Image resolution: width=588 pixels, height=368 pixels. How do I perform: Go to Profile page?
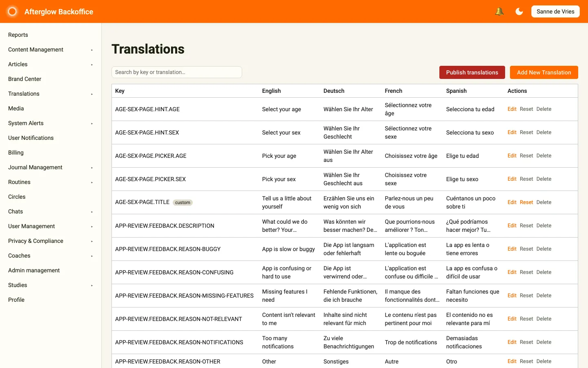point(16,300)
